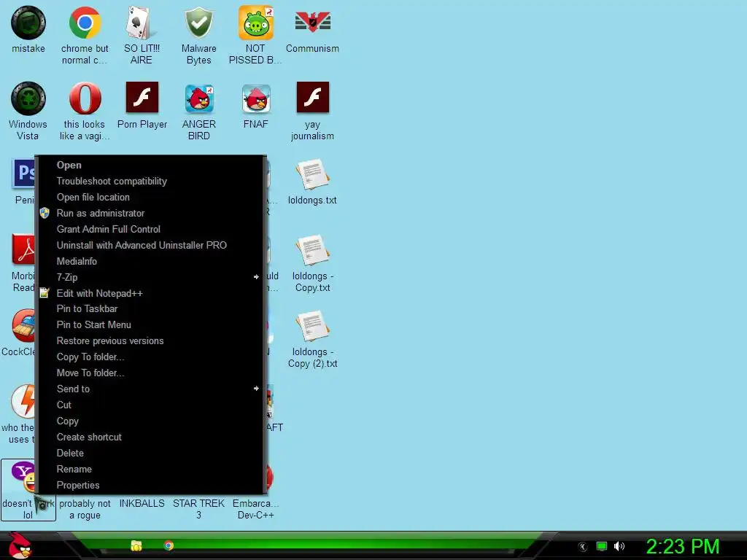The height and width of the screenshot is (560, 747).
Task: Open the volume speaker tray icon
Action: click(x=619, y=546)
